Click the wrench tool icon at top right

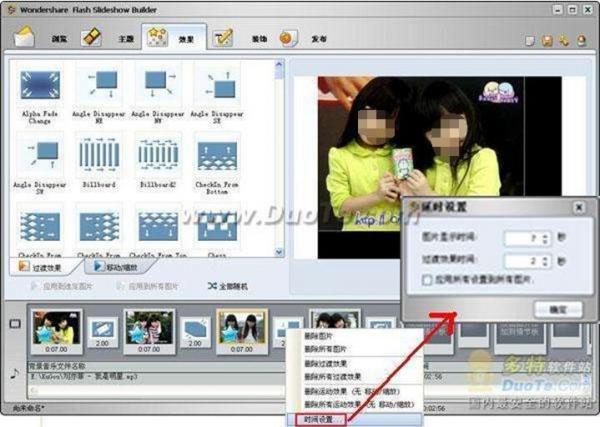click(564, 41)
